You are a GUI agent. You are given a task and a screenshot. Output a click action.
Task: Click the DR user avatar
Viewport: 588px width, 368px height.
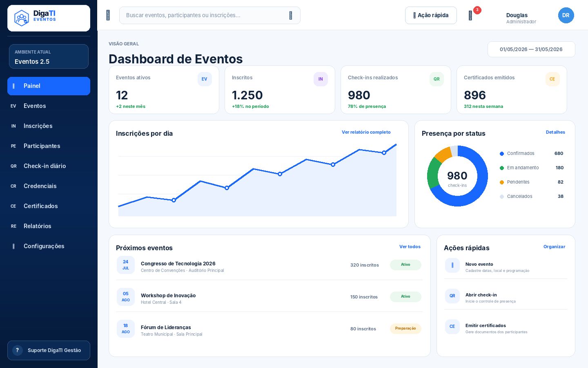(x=566, y=16)
